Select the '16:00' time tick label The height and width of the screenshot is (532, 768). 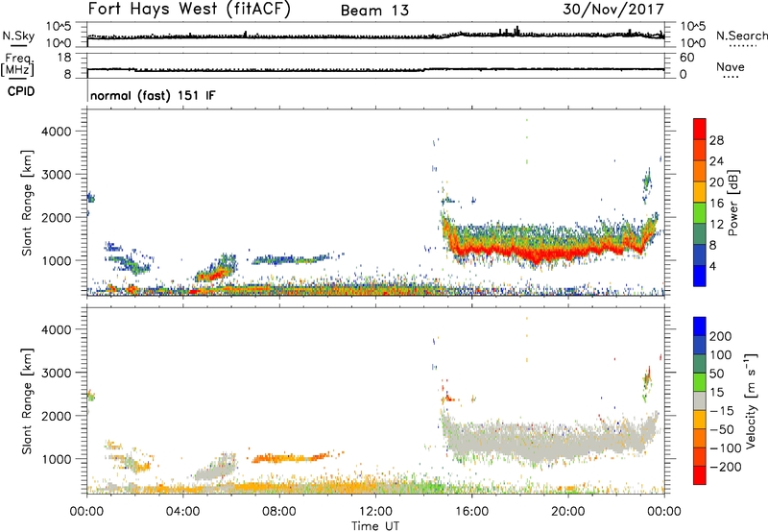coord(471,512)
